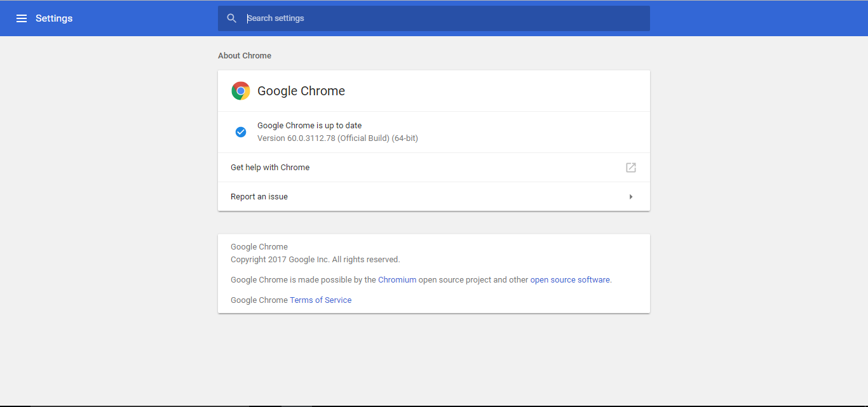Open the Terms of Service link
Viewport: 868px width, 407px height.
321,300
